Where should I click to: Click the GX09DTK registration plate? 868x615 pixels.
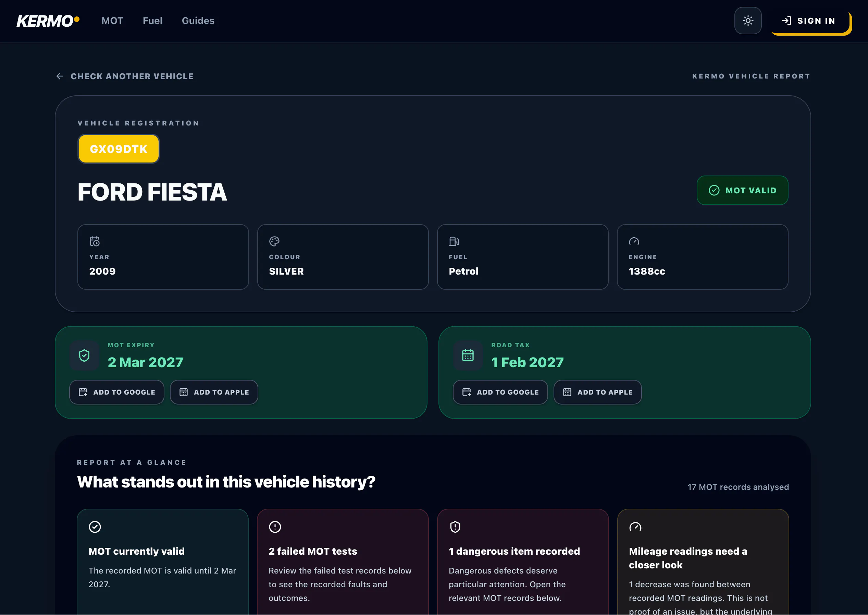pyautogui.click(x=119, y=149)
